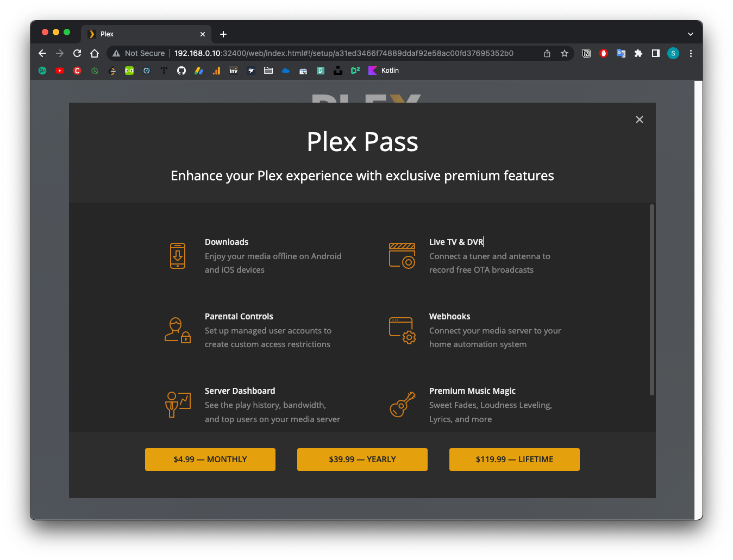Open the bookmarks folder icon
The height and width of the screenshot is (560, 733).
click(x=268, y=71)
